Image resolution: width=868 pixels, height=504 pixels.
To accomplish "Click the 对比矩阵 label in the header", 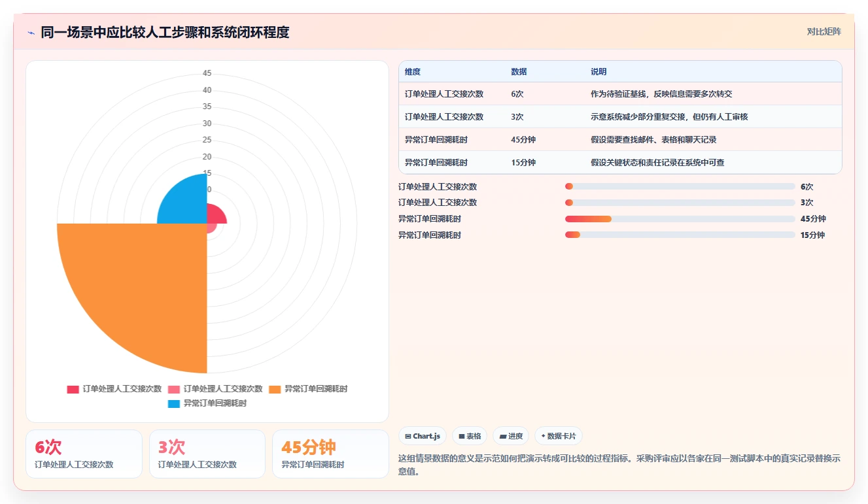I will [824, 31].
